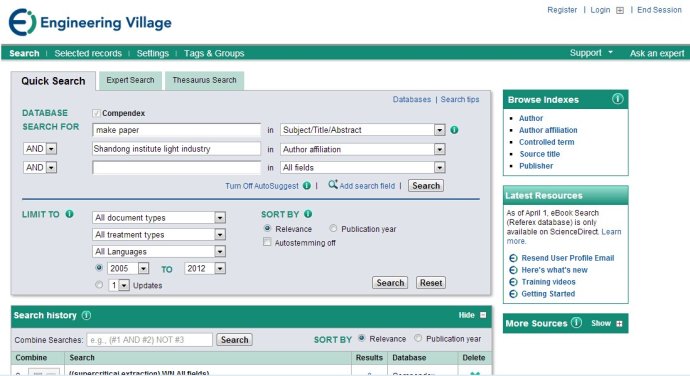Open Settings in nav bar
Image resolution: width=690 pixels, height=376 pixels.
point(153,53)
